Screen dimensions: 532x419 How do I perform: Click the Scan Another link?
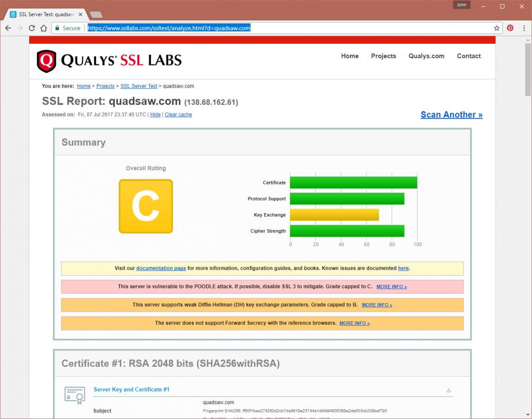tap(451, 115)
